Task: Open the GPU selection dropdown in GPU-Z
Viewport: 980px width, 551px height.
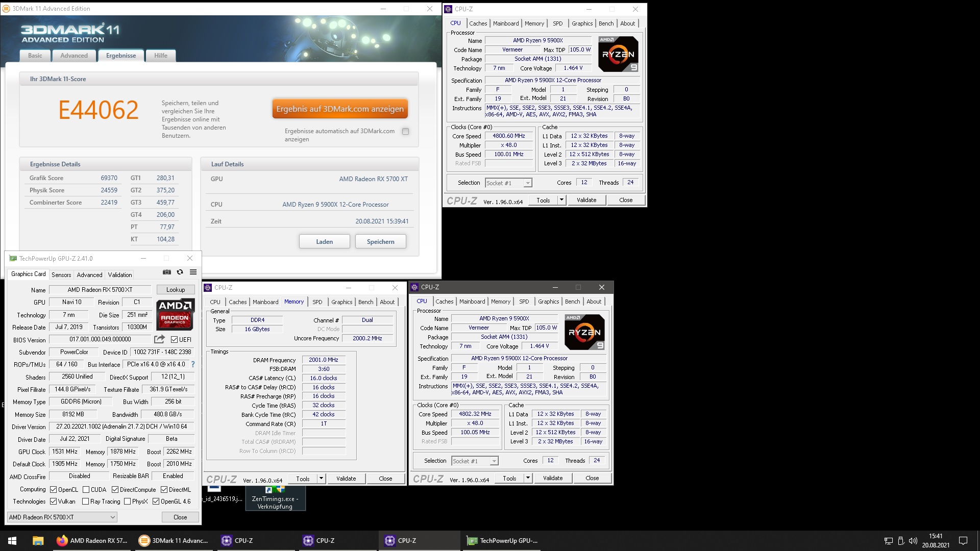Action: point(62,517)
